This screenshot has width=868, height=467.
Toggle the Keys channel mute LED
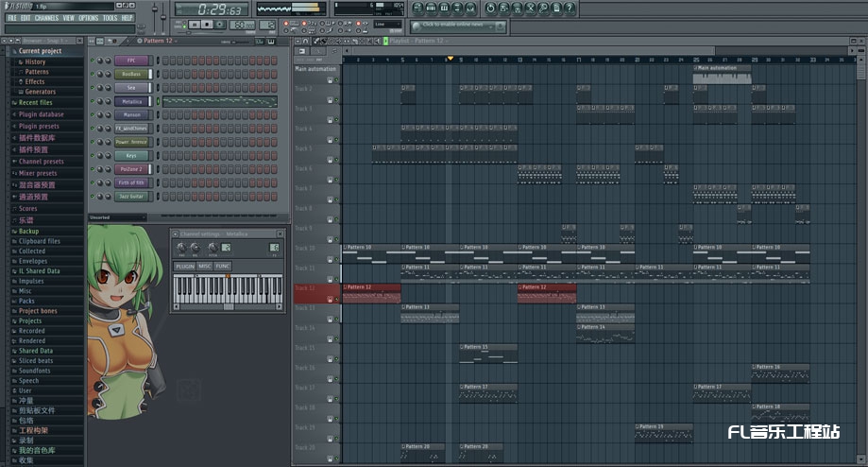tap(93, 156)
